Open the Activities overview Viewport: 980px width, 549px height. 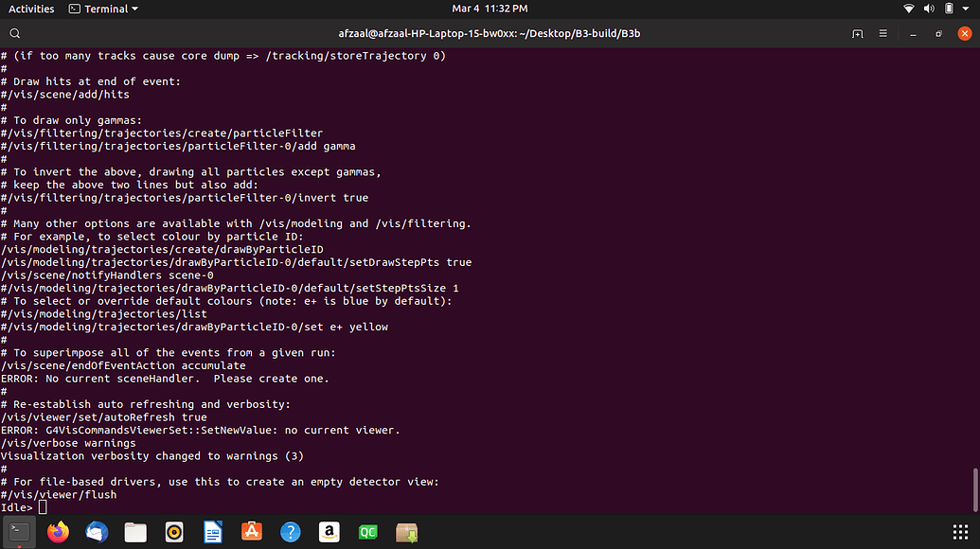31,9
